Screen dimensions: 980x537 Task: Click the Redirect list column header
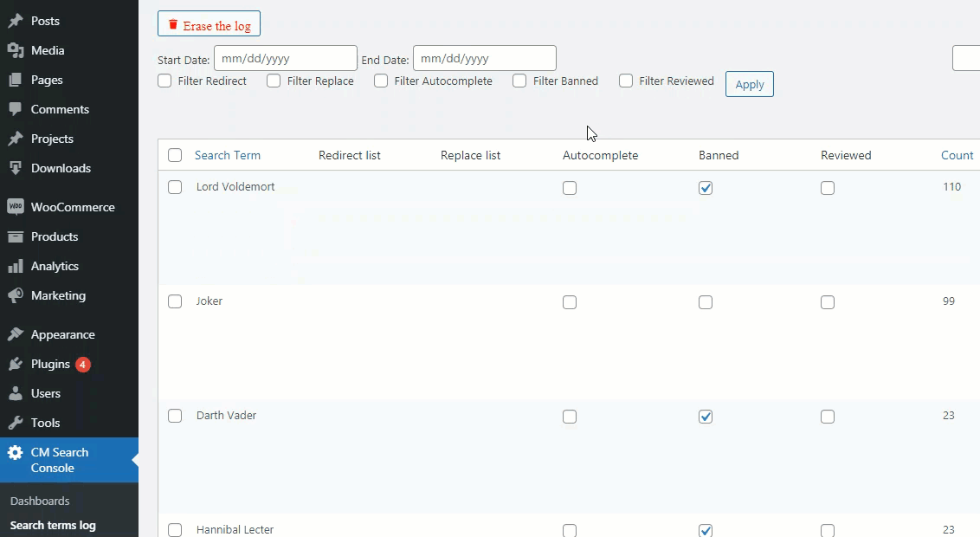point(350,155)
